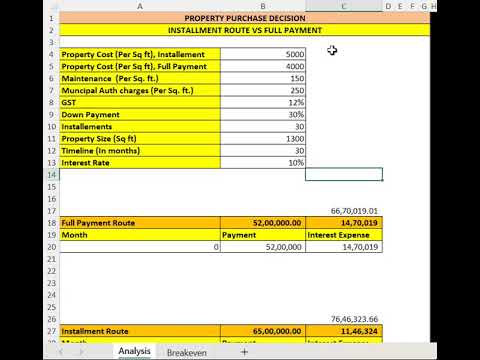
Task: Select the Payment header in row 19
Action: [x=263, y=235]
